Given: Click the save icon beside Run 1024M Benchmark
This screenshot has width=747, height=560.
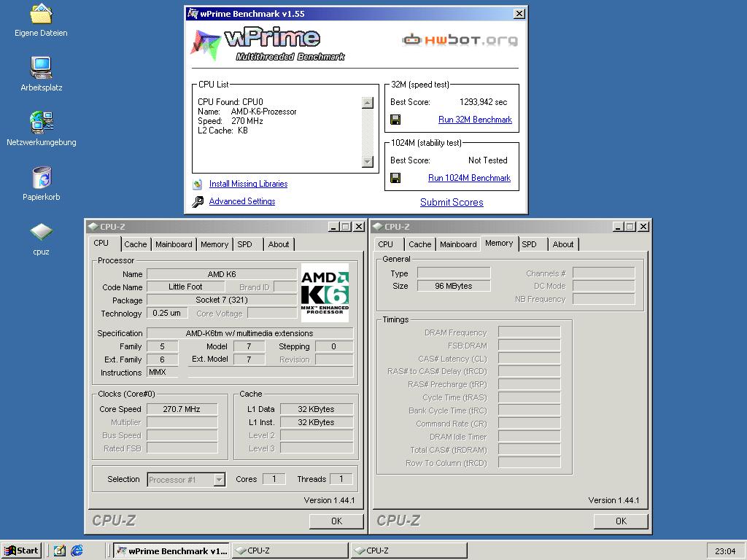Looking at the screenshot, I should pos(395,178).
